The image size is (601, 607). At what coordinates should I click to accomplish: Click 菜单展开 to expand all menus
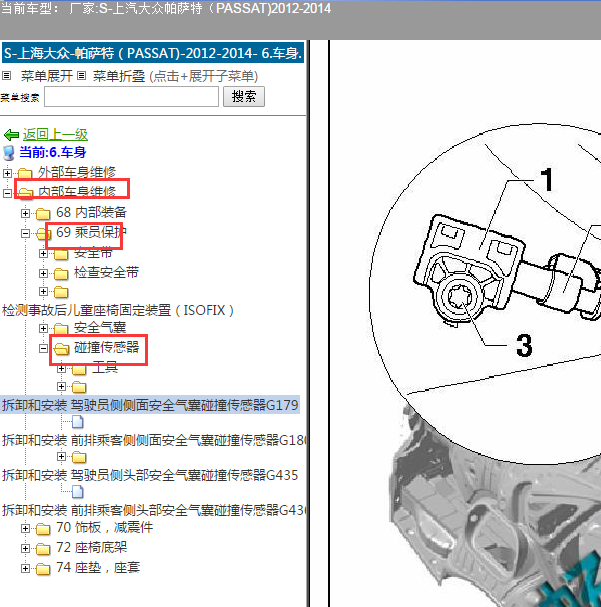[47, 76]
